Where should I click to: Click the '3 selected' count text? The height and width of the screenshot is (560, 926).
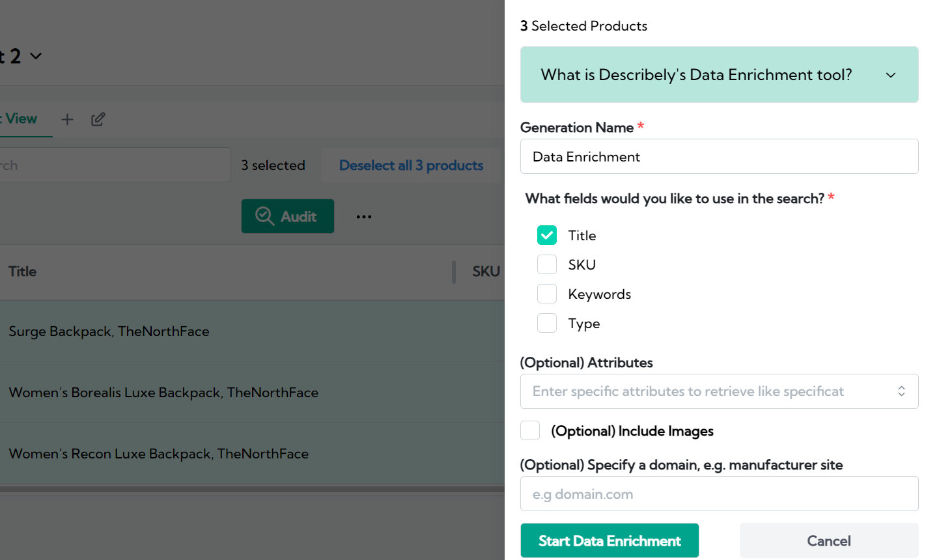point(273,165)
